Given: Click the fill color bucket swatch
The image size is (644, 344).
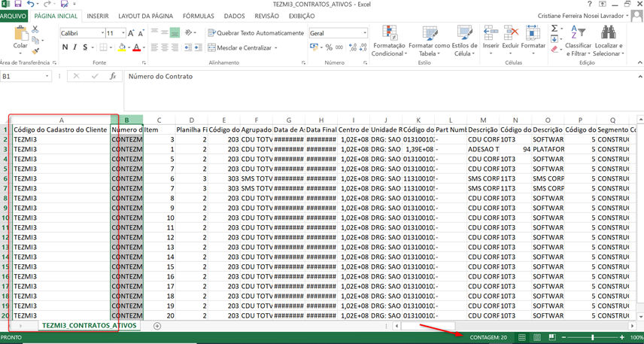Looking at the screenshot, I should pos(122,47).
